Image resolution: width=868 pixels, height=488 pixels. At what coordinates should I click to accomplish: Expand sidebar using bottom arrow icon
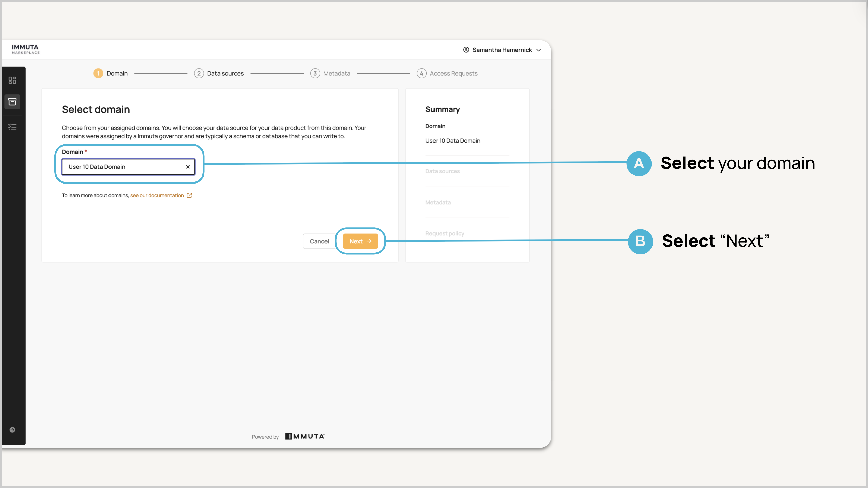(12, 430)
